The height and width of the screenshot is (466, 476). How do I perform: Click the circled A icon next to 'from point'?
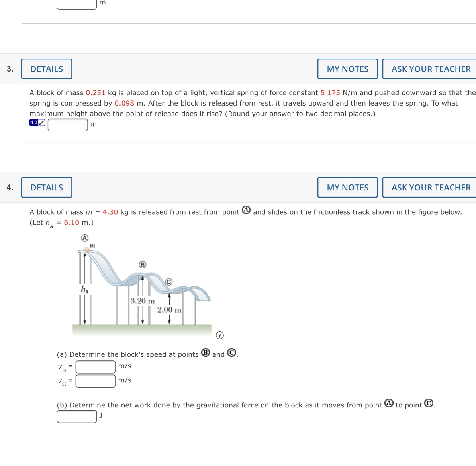click(x=247, y=210)
